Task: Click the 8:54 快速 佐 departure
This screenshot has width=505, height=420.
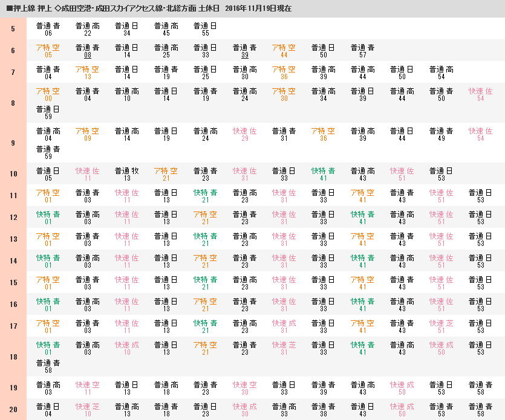Action: (480, 94)
